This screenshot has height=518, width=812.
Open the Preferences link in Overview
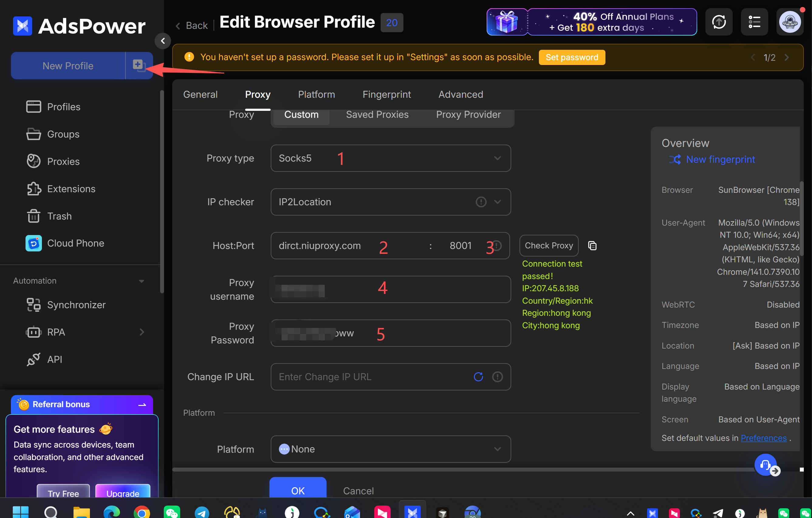(x=763, y=438)
